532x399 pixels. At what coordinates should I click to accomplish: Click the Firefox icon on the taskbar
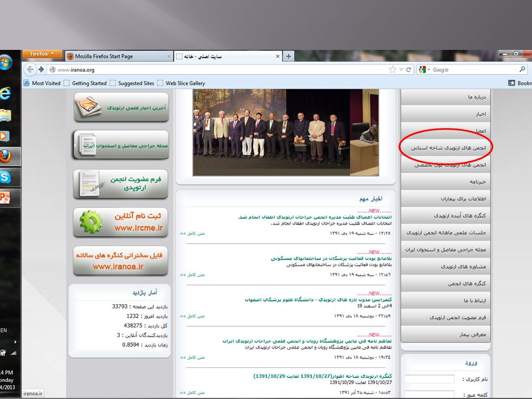(x=6, y=156)
